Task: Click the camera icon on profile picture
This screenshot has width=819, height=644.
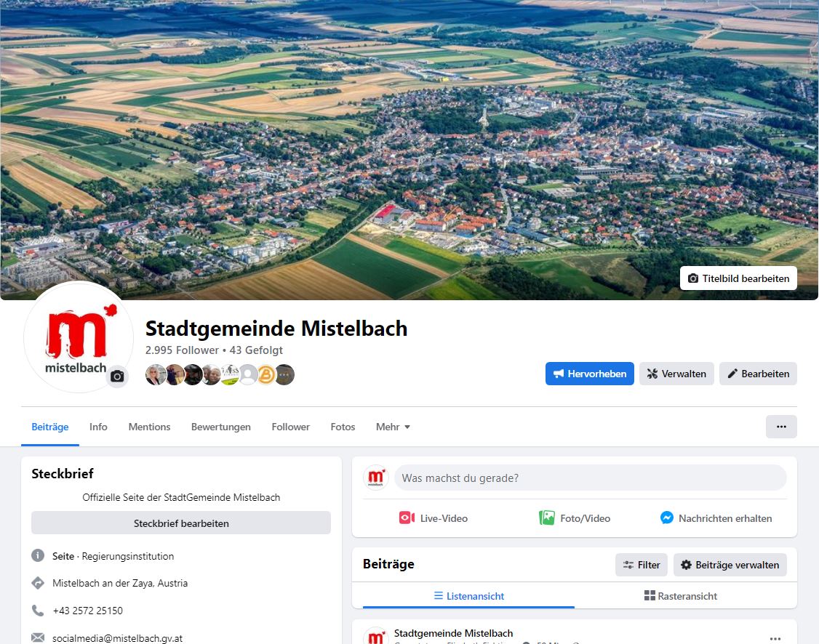Action: 118,377
